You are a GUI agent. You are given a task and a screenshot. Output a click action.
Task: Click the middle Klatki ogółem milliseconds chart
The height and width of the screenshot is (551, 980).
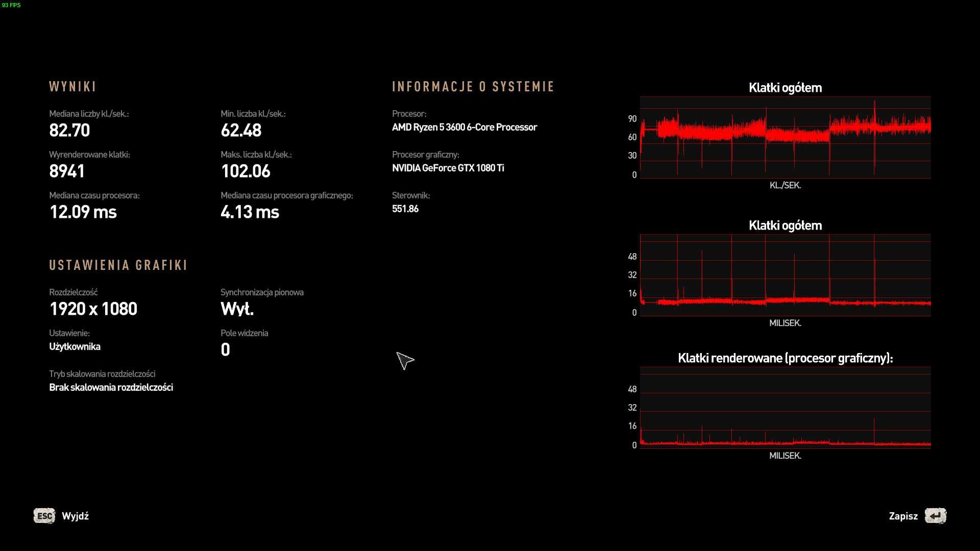point(785,275)
